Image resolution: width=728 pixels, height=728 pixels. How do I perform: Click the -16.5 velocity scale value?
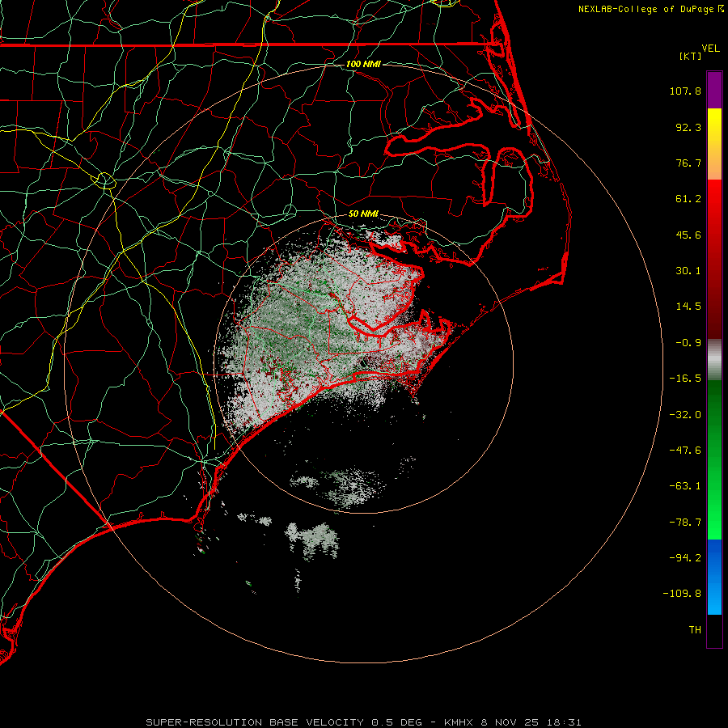click(x=685, y=379)
